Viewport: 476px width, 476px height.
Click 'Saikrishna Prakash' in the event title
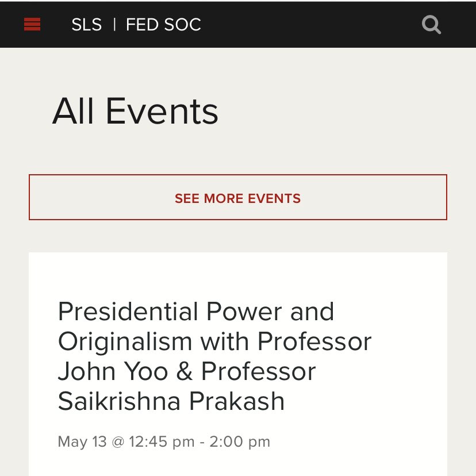(171, 401)
